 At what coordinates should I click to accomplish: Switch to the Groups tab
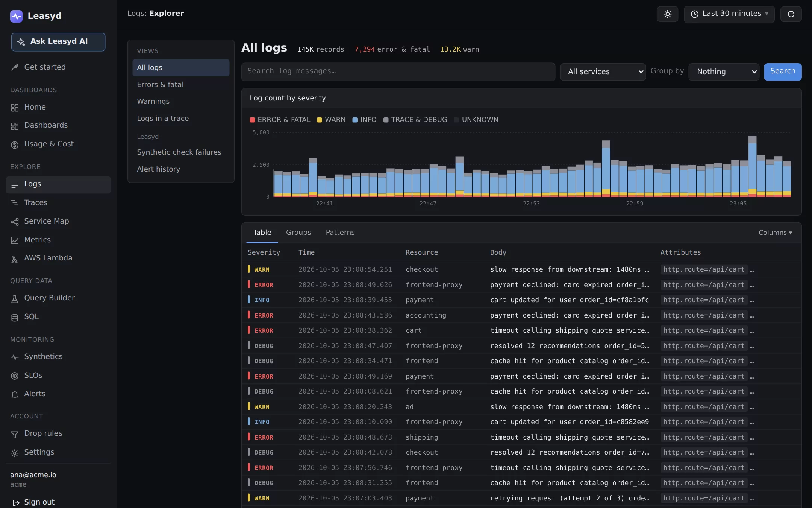click(x=298, y=233)
